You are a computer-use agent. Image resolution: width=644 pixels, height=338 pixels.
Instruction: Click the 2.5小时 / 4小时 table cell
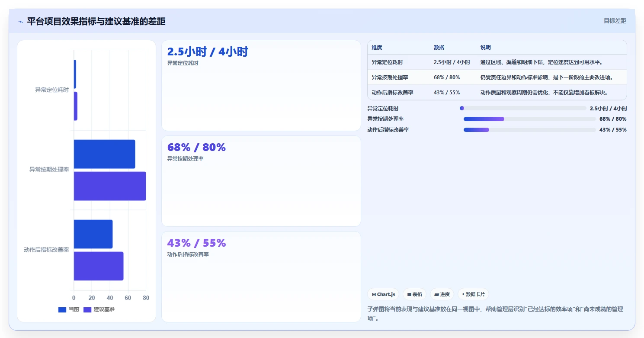pyautogui.click(x=452, y=62)
